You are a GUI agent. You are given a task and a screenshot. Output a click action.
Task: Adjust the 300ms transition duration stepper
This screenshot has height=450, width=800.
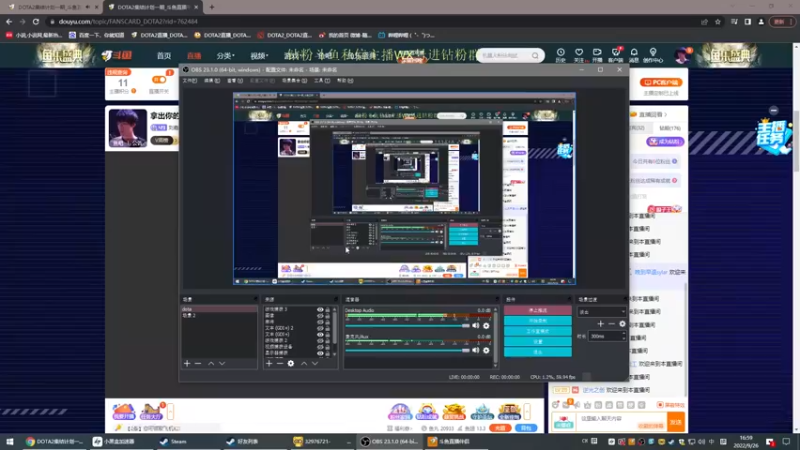(x=623, y=336)
